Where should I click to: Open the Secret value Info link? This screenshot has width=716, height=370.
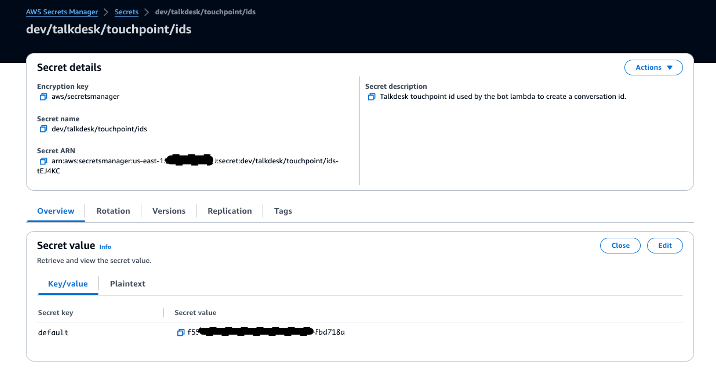point(105,247)
